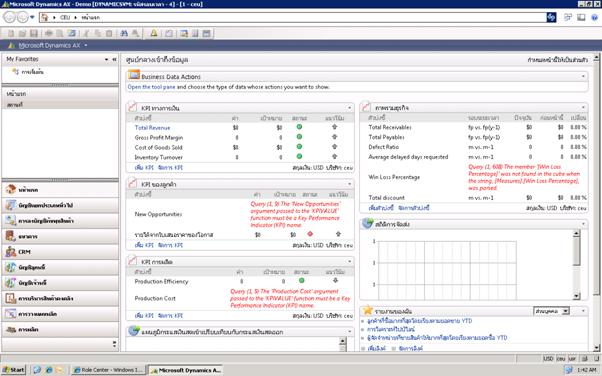The image size is (602, 376).
Task: Click the yellow star icon on reports web part
Action: (368, 310)
